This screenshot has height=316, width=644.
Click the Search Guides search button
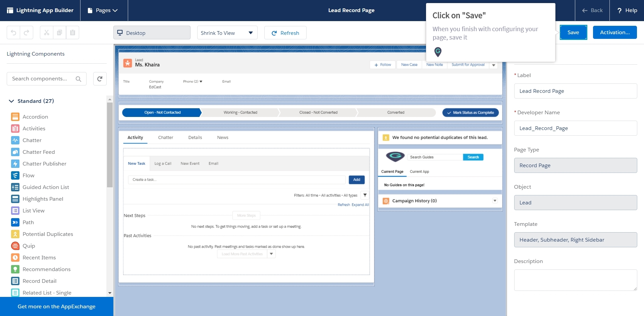point(473,157)
